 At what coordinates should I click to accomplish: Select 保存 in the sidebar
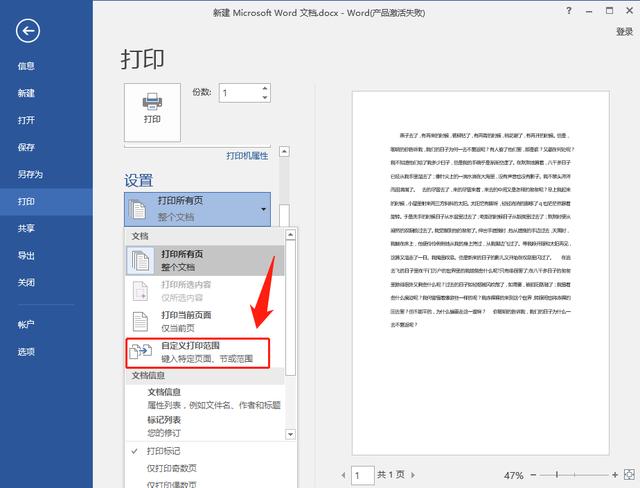[x=26, y=147]
